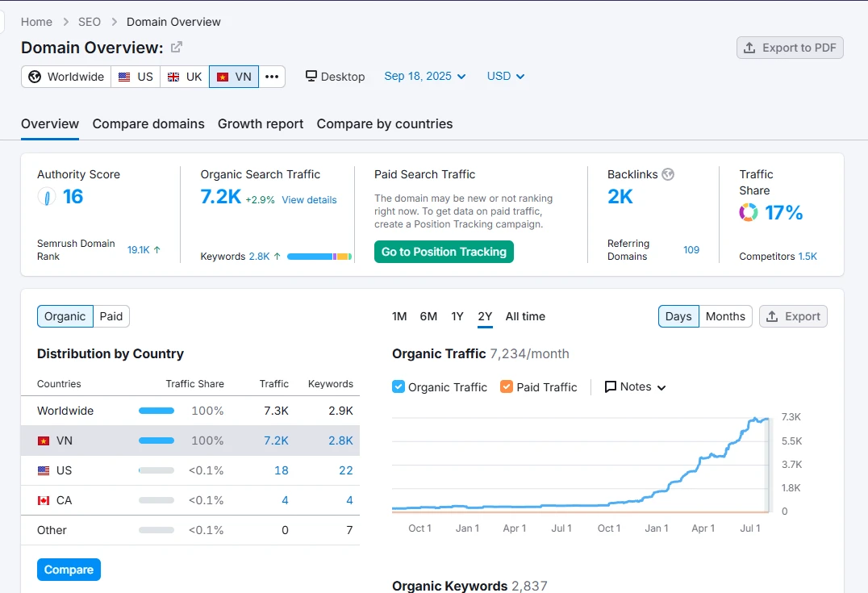
Task: Select the 1Y time range
Action: (x=457, y=316)
